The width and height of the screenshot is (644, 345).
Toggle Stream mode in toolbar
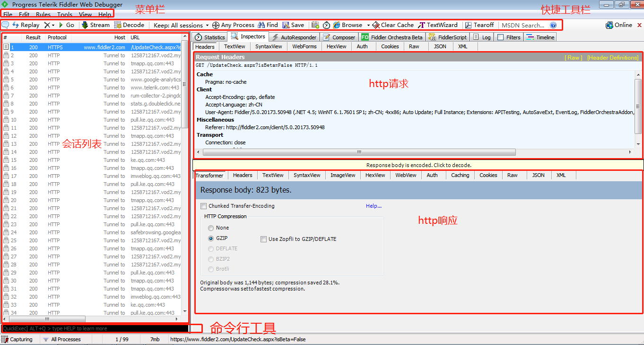[x=95, y=25]
